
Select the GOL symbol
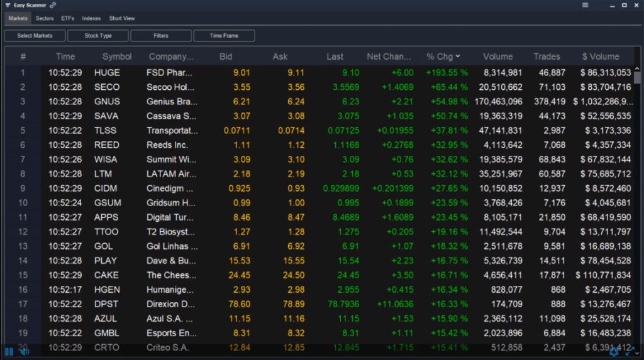[103, 246]
